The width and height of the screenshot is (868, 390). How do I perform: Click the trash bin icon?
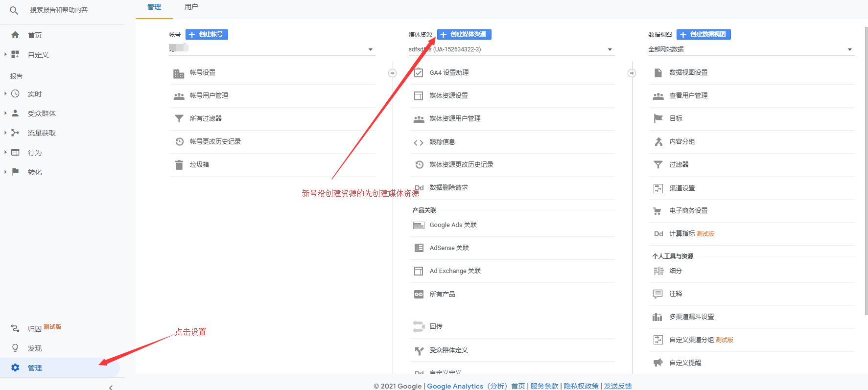(179, 165)
